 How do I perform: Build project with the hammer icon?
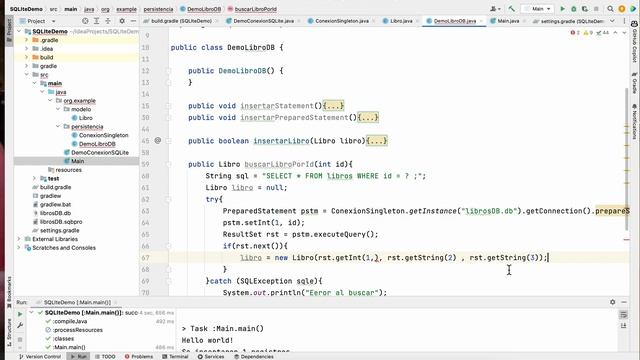click(511, 9)
